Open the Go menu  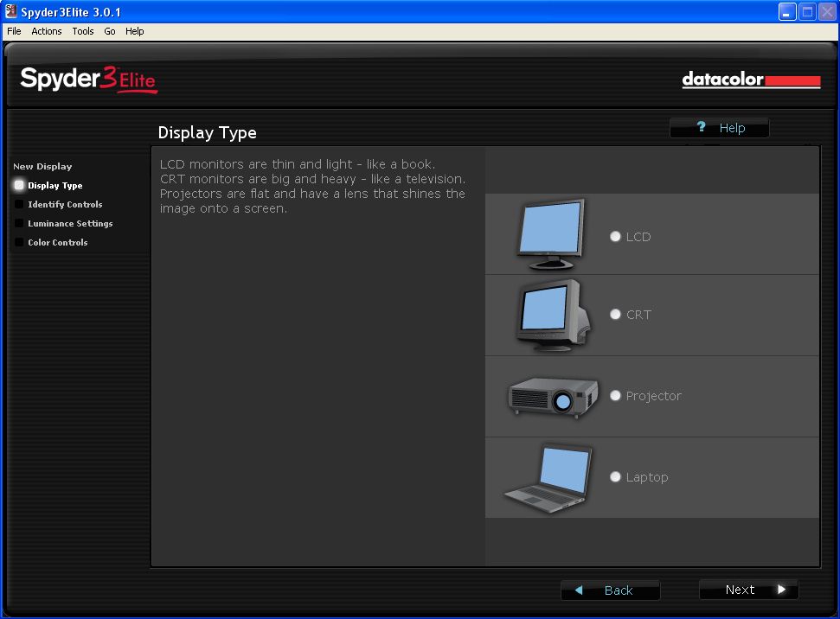coord(110,31)
